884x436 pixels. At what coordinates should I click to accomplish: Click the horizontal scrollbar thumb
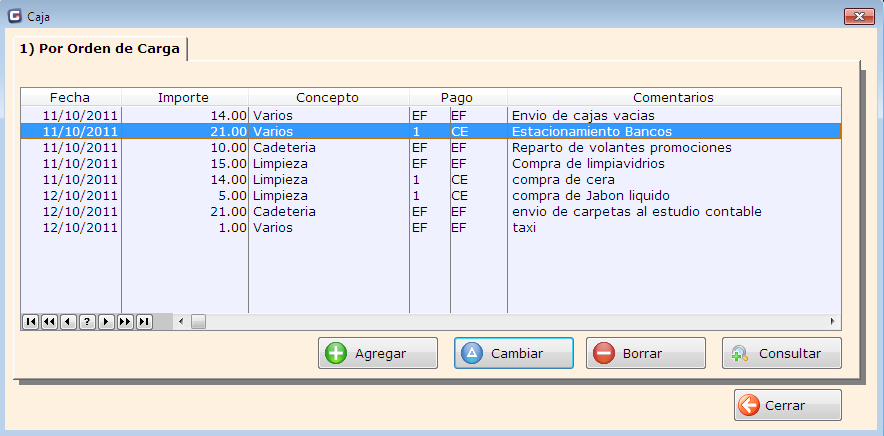(198, 322)
